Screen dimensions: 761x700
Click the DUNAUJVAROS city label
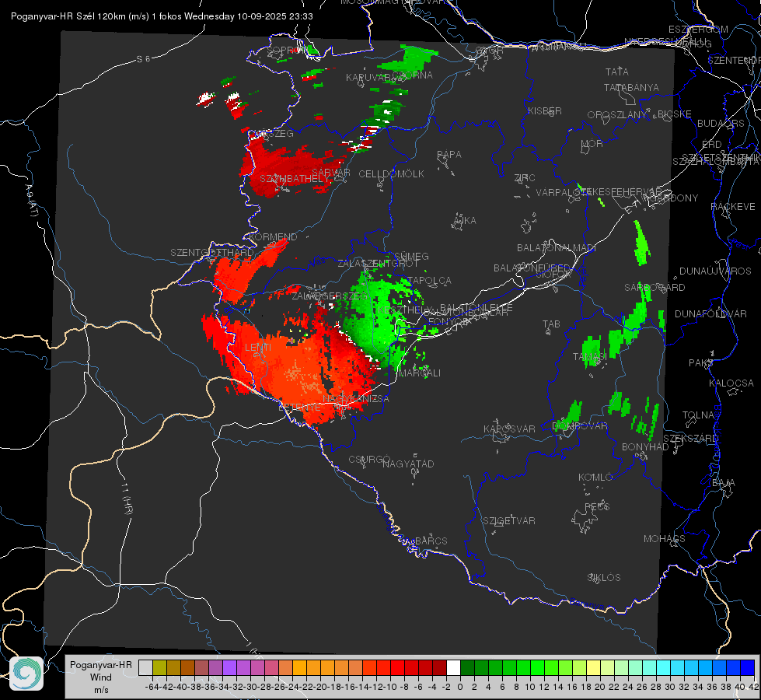tap(715, 271)
